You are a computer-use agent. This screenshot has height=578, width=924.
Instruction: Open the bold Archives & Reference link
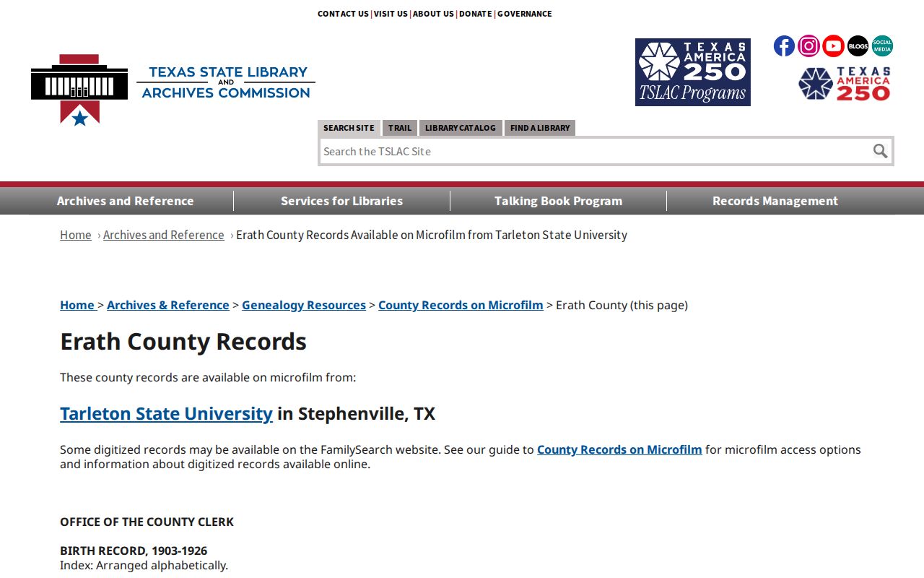tap(168, 305)
